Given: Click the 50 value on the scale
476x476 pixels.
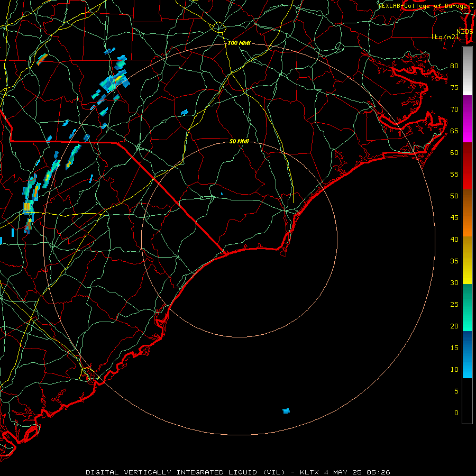Looking at the screenshot, I should 454,196.
